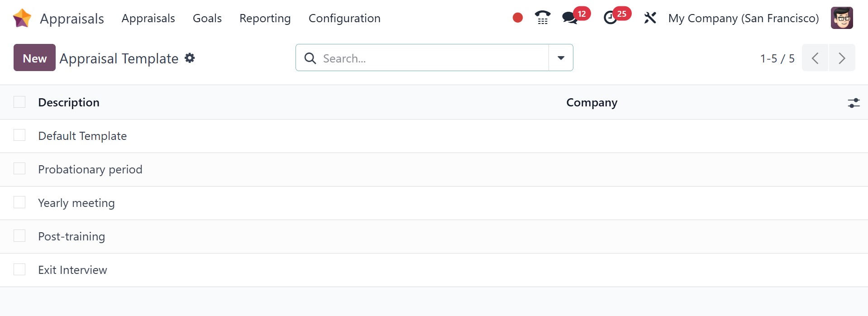
Task: Open the debug tools wrench icon
Action: click(650, 18)
